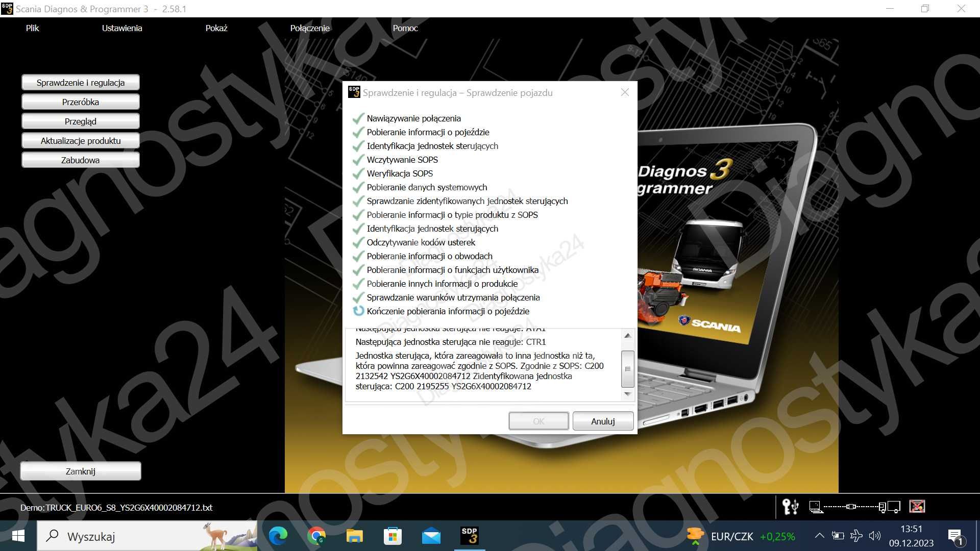The height and width of the screenshot is (551, 980).
Task: Click the volume speaker tray icon
Action: [874, 536]
